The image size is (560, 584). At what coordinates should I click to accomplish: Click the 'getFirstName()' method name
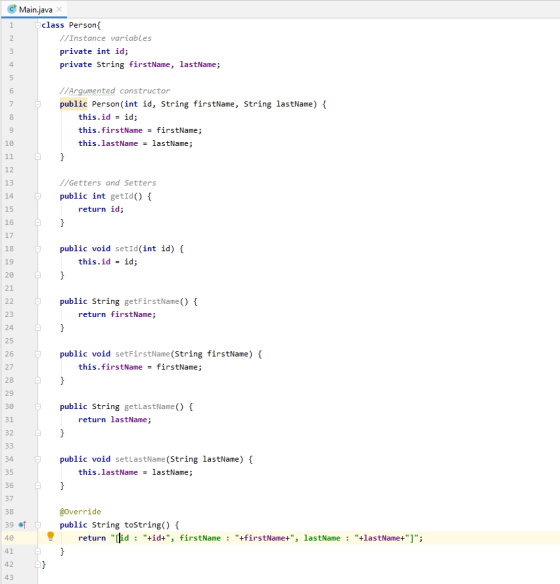tap(156, 301)
